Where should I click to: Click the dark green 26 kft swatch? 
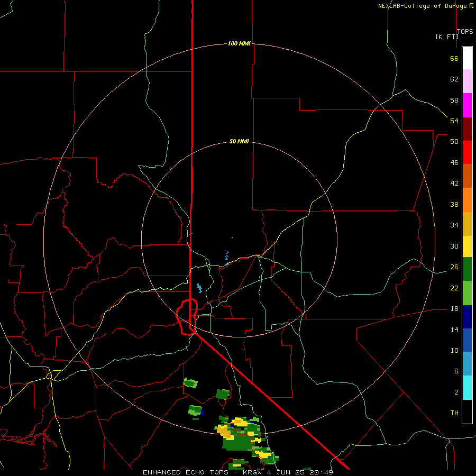click(x=467, y=269)
